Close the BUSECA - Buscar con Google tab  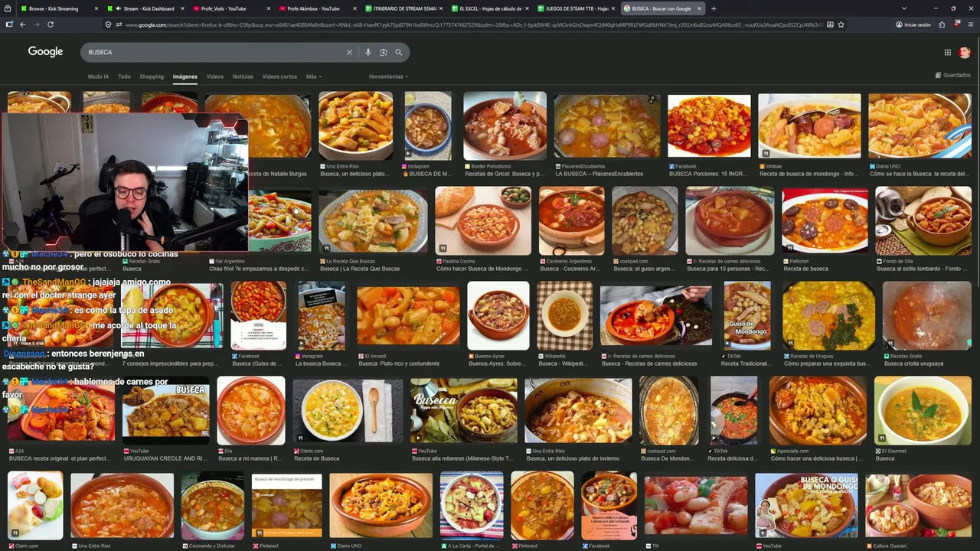[699, 8]
